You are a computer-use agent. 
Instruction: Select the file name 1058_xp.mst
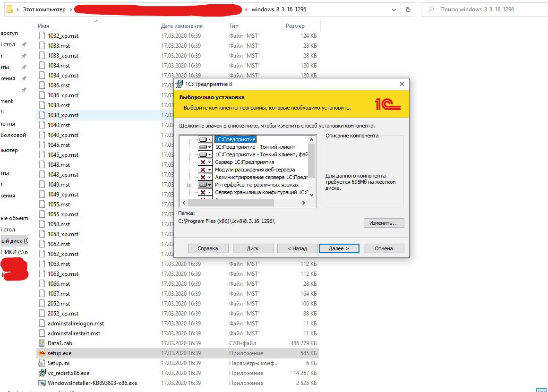[x=63, y=234]
